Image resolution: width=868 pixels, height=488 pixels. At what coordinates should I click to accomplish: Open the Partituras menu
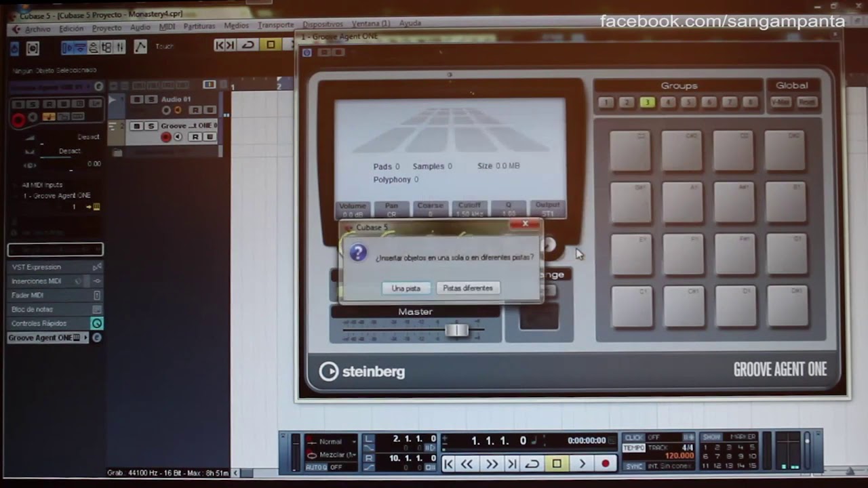199,26
